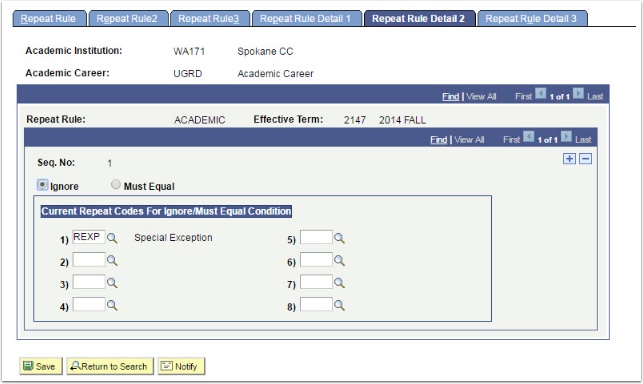Click repeat code input field 7
Viewport: 643px width, 384px height.
[316, 282]
